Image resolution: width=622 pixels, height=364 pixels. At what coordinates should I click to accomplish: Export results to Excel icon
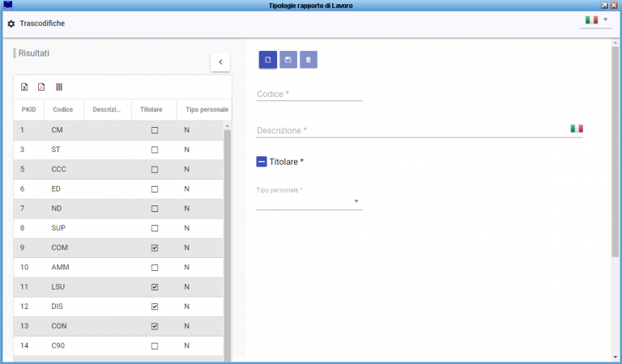(x=24, y=87)
